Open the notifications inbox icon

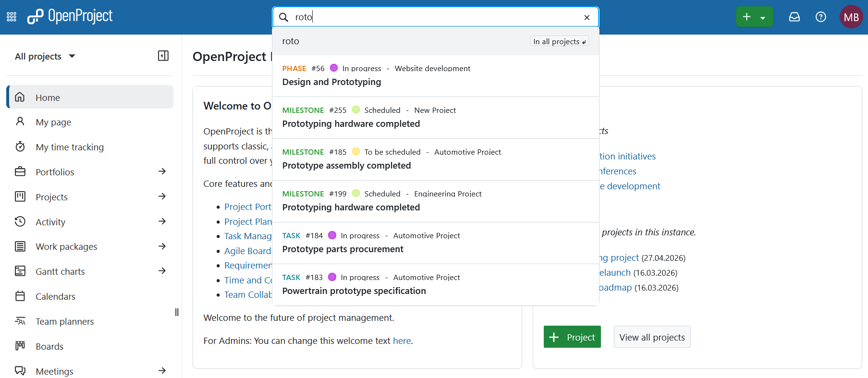795,17
